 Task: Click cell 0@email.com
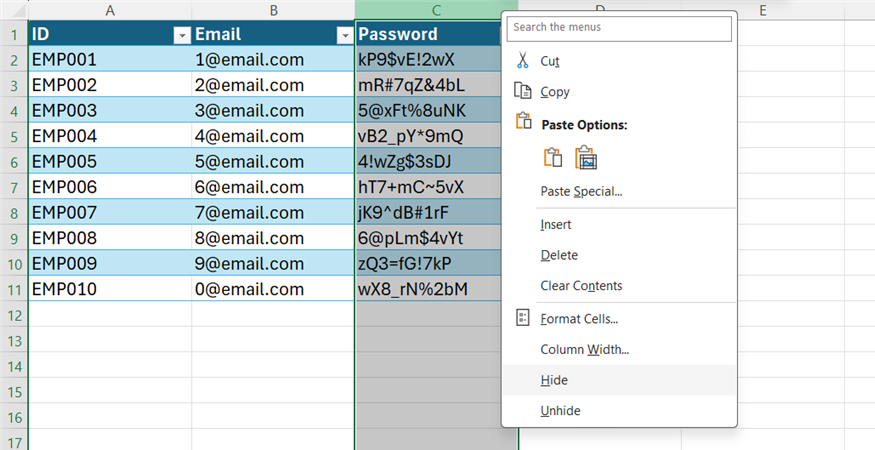click(x=273, y=289)
